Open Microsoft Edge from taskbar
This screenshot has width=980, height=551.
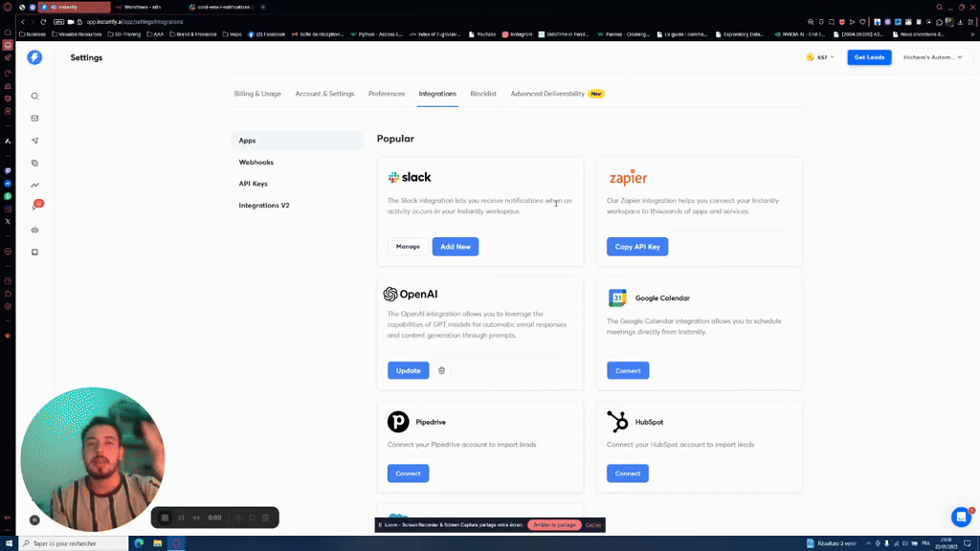coord(139,543)
